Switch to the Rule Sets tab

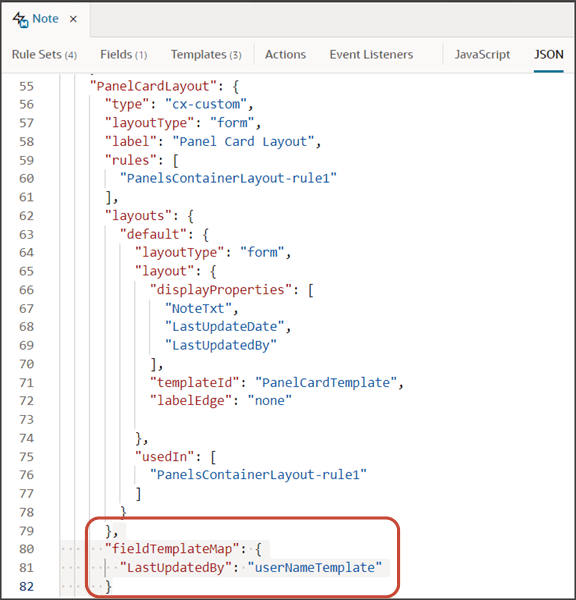click(44, 55)
